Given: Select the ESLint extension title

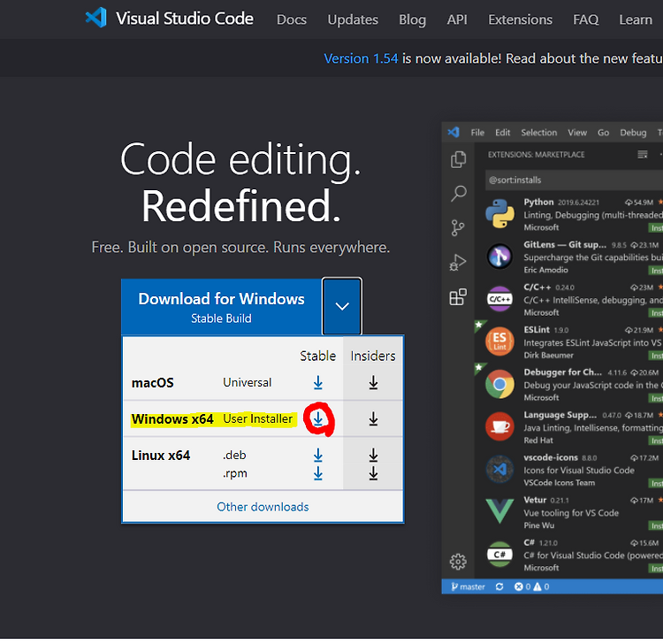Looking at the screenshot, I should 537,330.
